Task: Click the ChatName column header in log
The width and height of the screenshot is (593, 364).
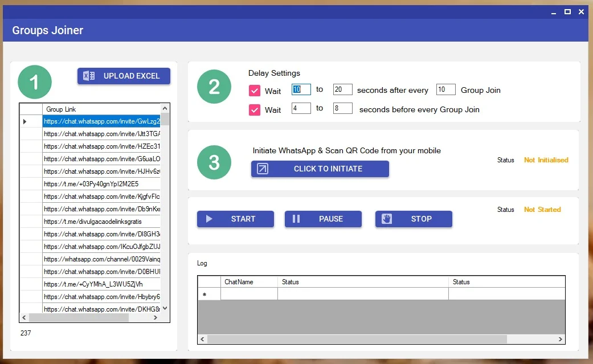Action: tap(248, 282)
